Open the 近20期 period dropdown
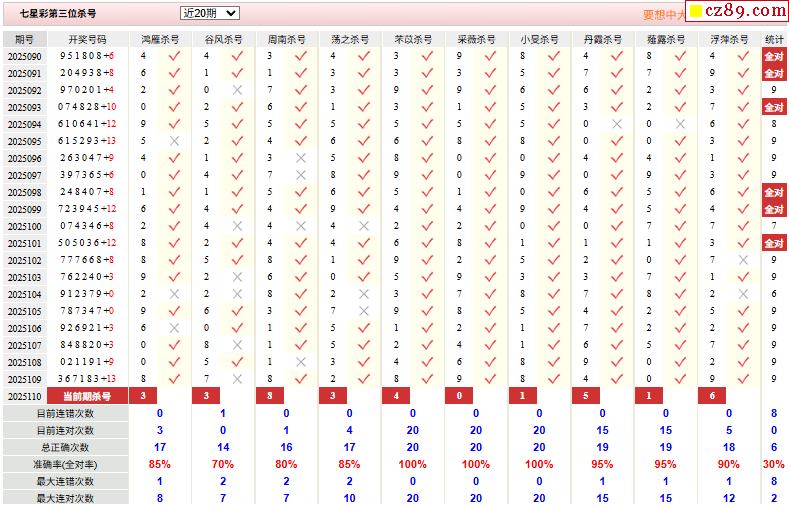 pyautogui.click(x=209, y=13)
